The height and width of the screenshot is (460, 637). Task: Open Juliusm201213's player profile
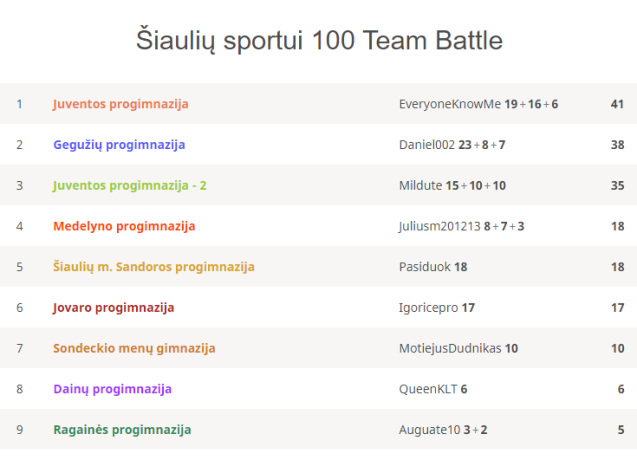[439, 226]
